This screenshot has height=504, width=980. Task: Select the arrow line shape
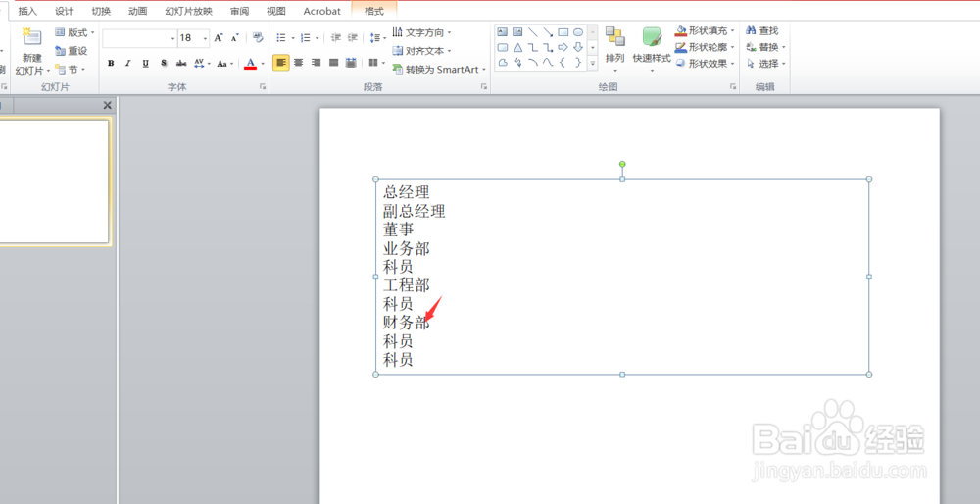548,32
